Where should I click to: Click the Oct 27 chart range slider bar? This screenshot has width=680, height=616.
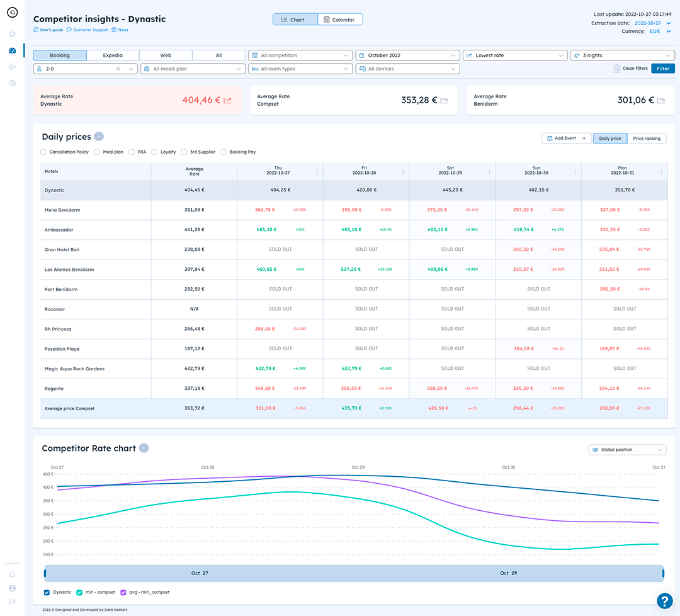tap(354, 573)
